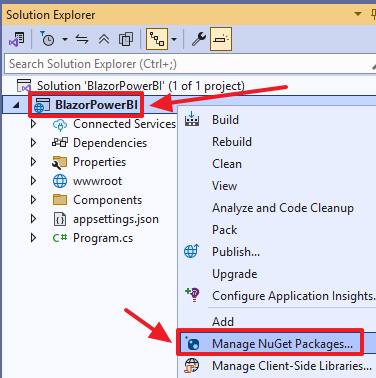
Task: Toggle the nested files view button
Action: [x=157, y=39]
